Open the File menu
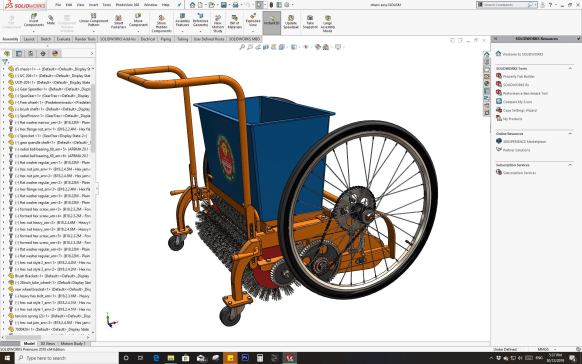This screenshot has height=364, width=582. (x=58, y=5)
